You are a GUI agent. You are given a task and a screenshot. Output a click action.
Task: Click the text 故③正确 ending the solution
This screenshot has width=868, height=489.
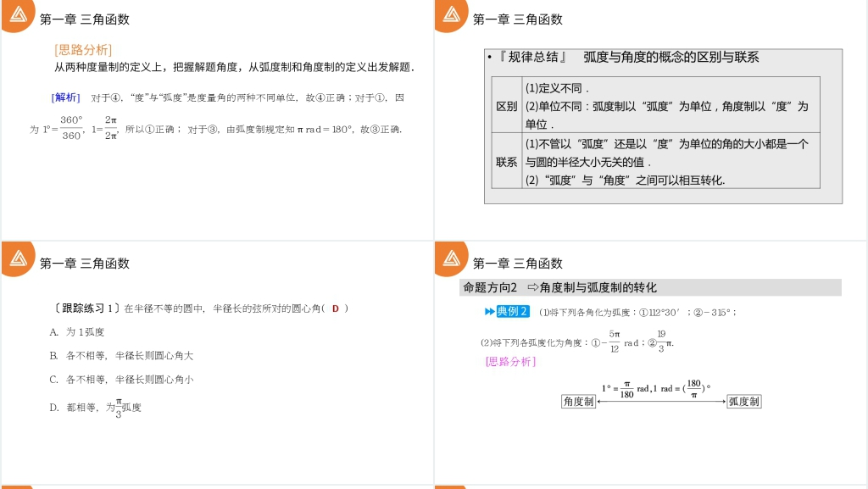coord(381,130)
